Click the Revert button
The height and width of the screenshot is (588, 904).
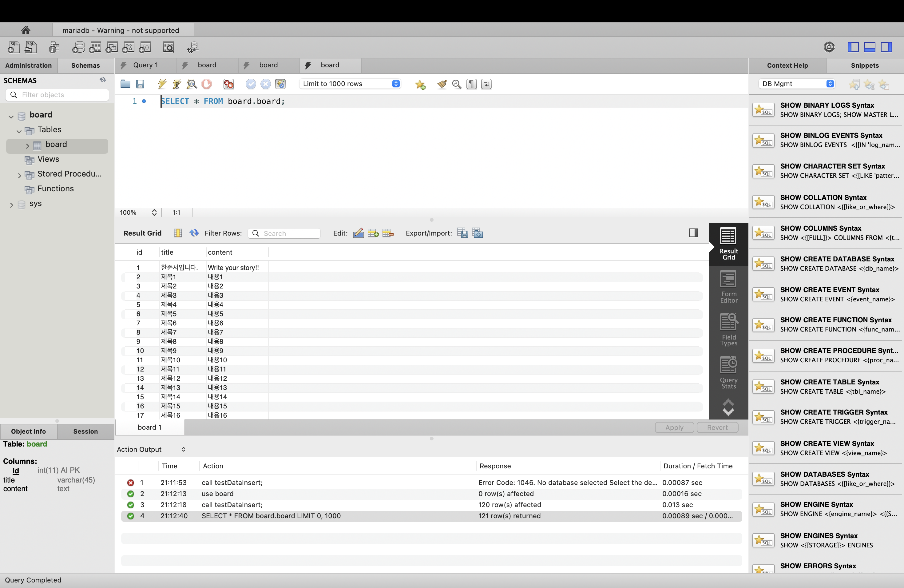point(717,427)
